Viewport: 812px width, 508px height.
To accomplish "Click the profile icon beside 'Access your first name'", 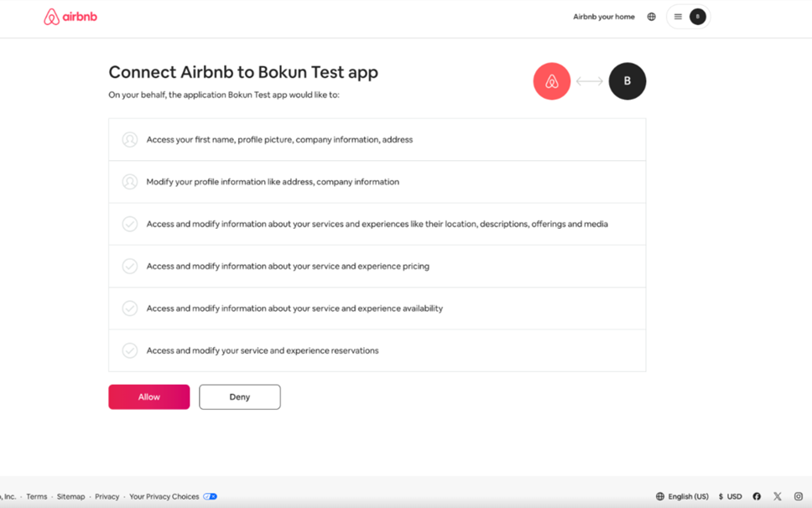I will (130, 140).
